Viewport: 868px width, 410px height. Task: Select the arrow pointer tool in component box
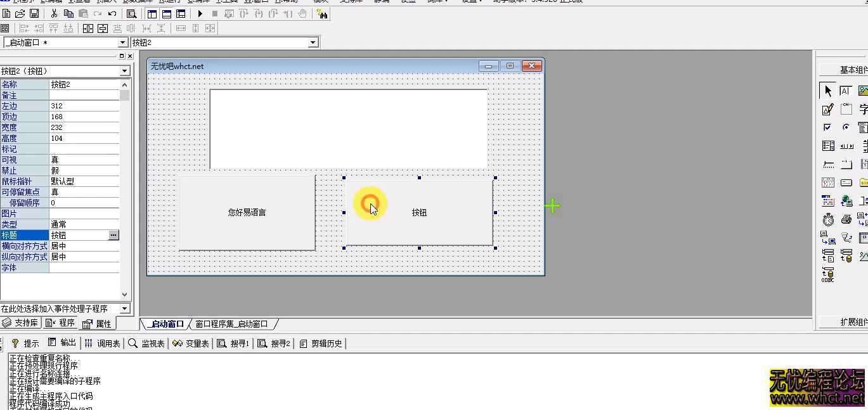827,91
